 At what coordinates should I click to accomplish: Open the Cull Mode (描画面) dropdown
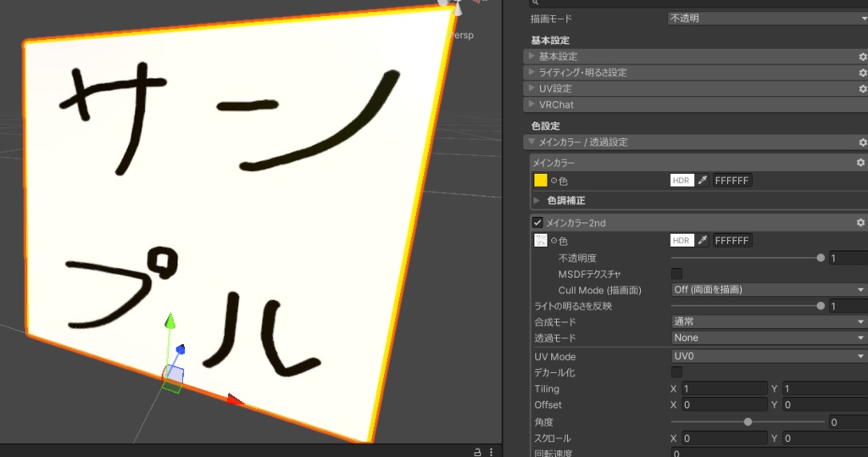[x=770, y=290]
